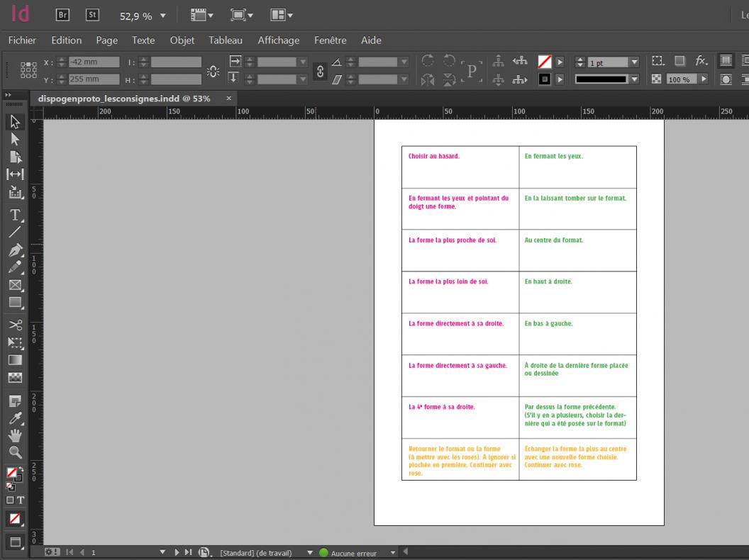Select the Eyedropper tool
Viewport: 749px width, 560px height.
pyautogui.click(x=15, y=418)
